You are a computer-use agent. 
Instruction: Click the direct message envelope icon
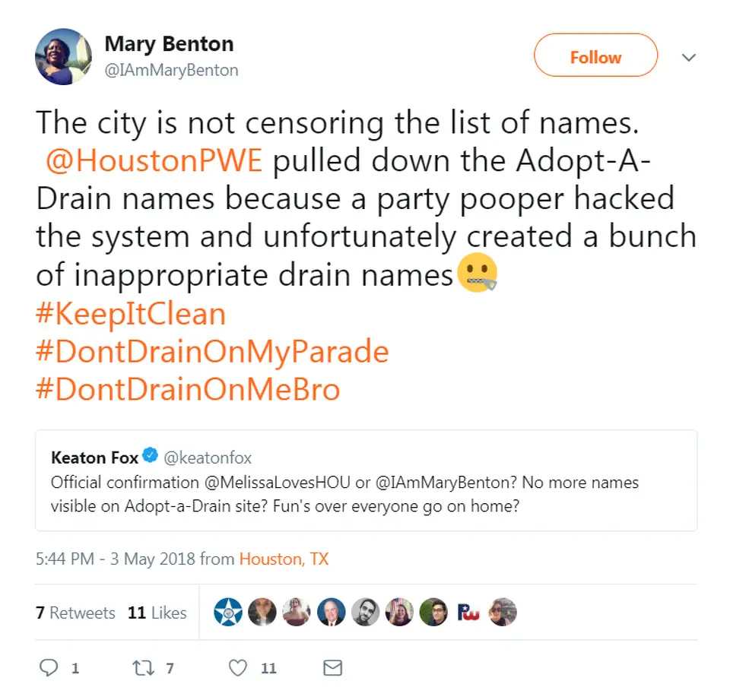(x=332, y=668)
